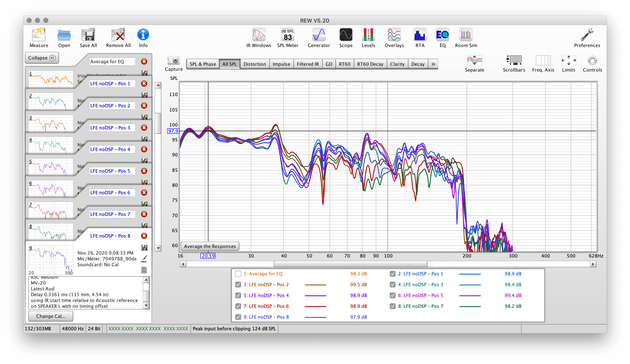This screenshot has width=630, height=364.
Task: Select the All SPL tab
Action: tap(229, 64)
